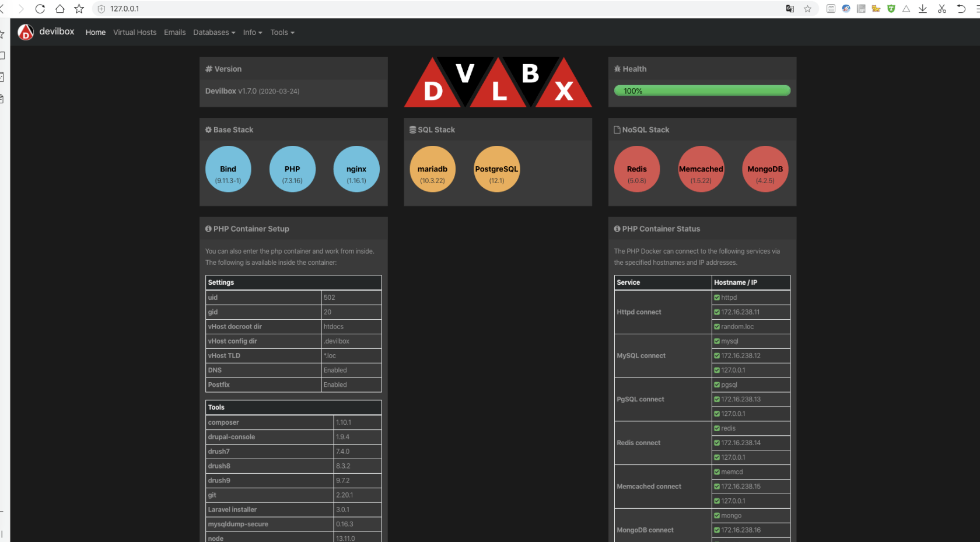Click the Memcached service circle
The image size is (980, 542).
pyautogui.click(x=701, y=169)
